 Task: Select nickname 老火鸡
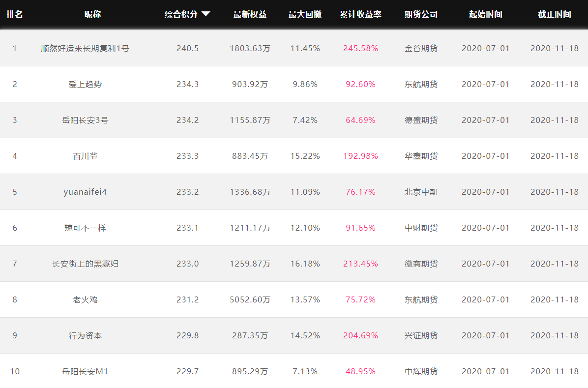tap(85, 299)
